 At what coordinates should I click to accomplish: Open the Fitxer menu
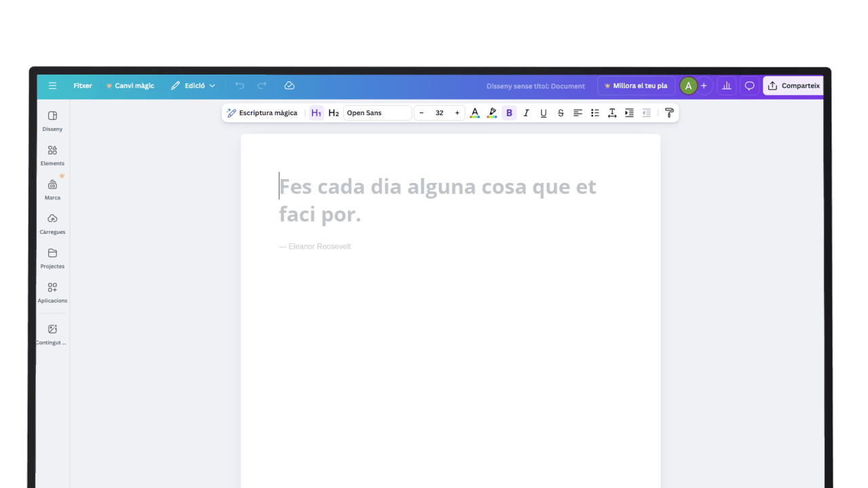click(83, 86)
